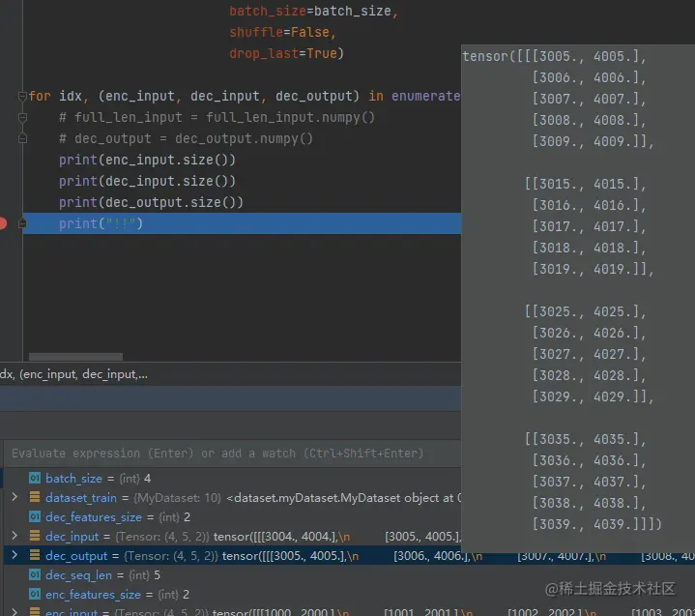Select the batch_size variable row
The image size is (695, 616).
[x=232, y=478]
